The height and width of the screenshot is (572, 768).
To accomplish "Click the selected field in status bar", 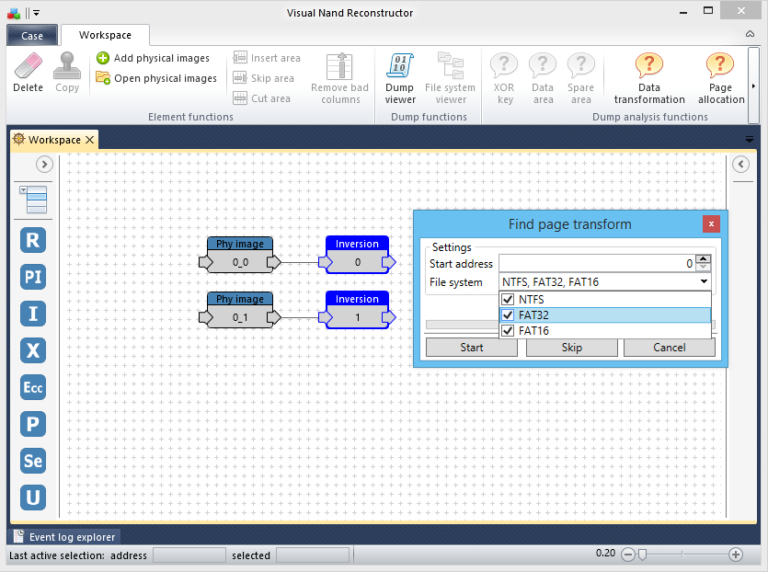I will click(x=312, y=555).
